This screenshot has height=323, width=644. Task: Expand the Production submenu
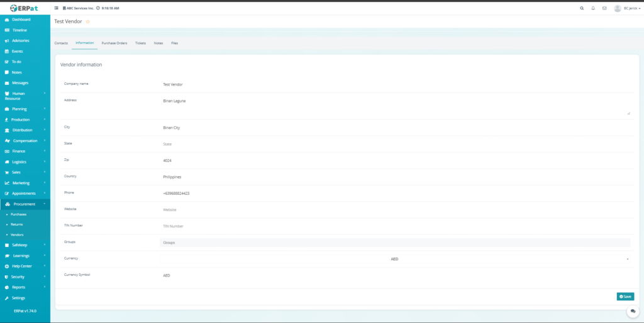click(45, 119)
